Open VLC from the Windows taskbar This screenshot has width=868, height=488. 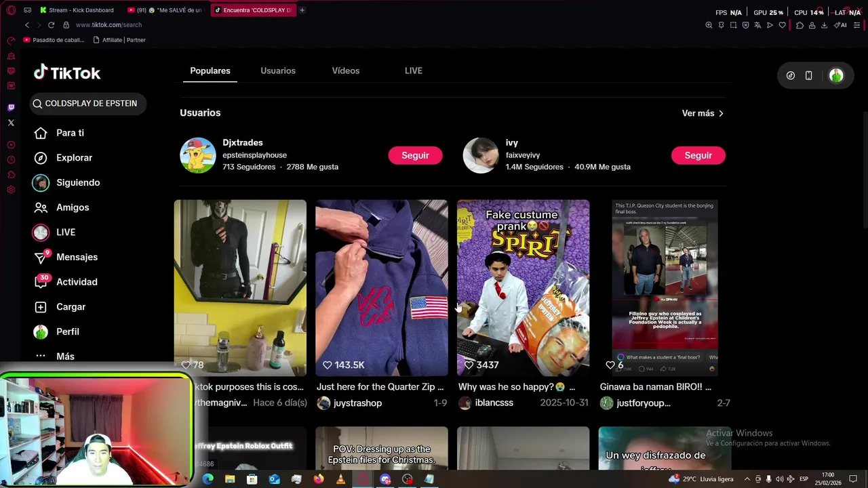pyautogui.click(x=340, y=479)
